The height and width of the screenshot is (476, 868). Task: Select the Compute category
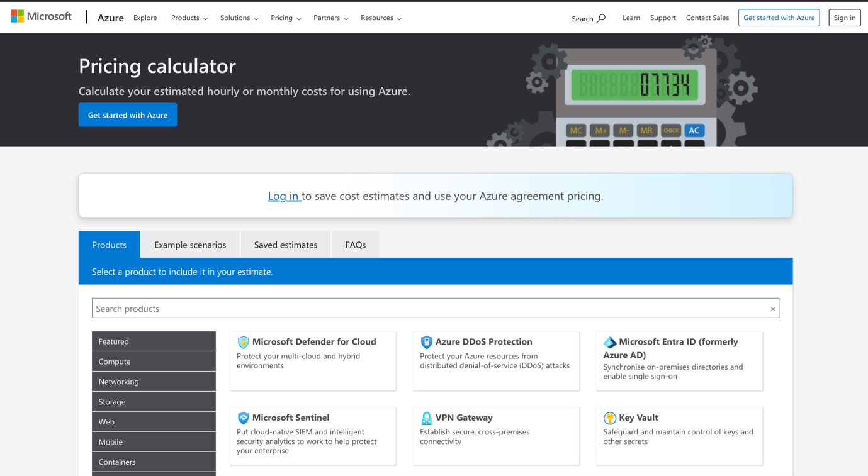click(x=154, y=362)
